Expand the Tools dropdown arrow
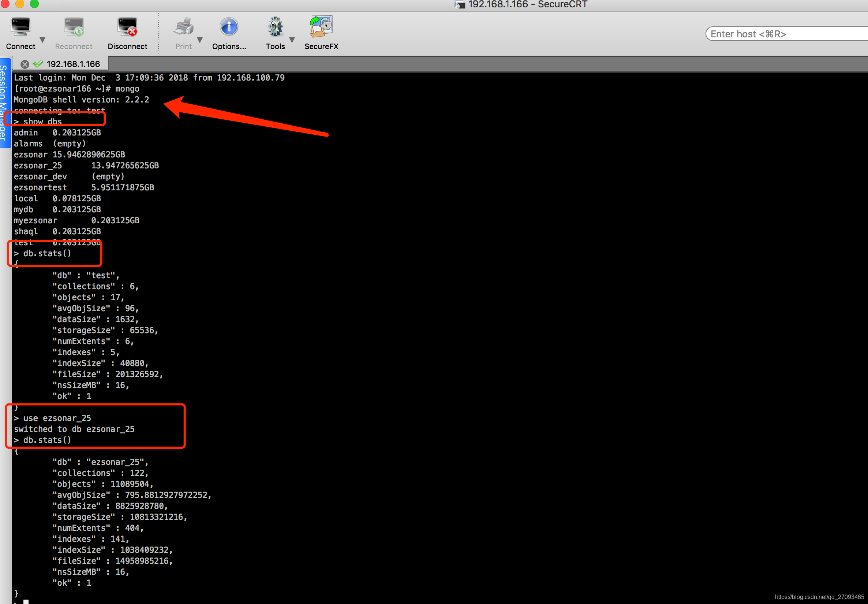Image resolution: width=868 pixels, height=604 pixels. click(x=292, y=40)
